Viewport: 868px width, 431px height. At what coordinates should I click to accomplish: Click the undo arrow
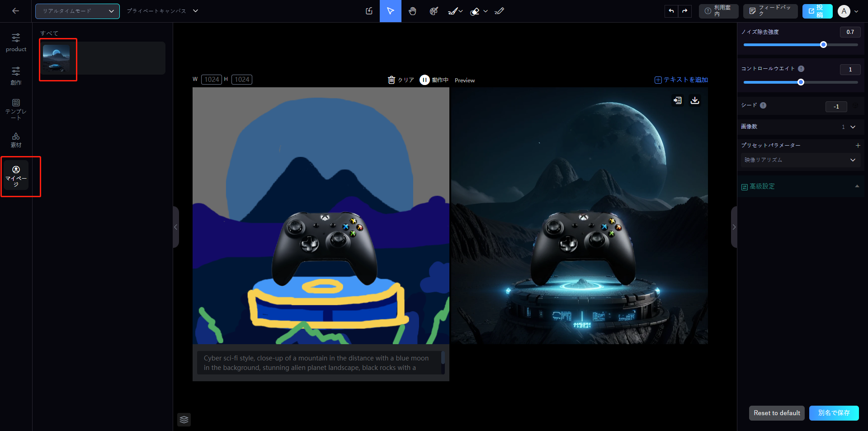pos(671,11)
